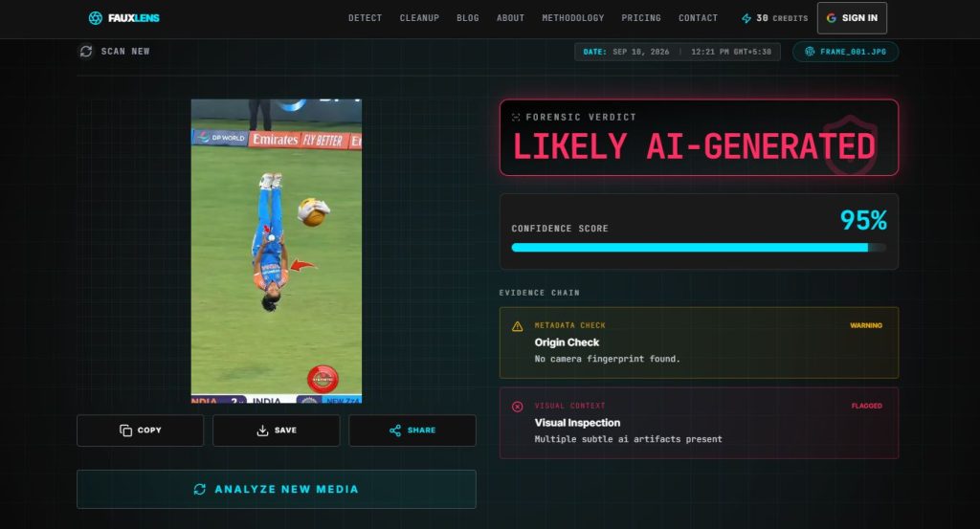Click the copy icon under the image

coord(125,430)
